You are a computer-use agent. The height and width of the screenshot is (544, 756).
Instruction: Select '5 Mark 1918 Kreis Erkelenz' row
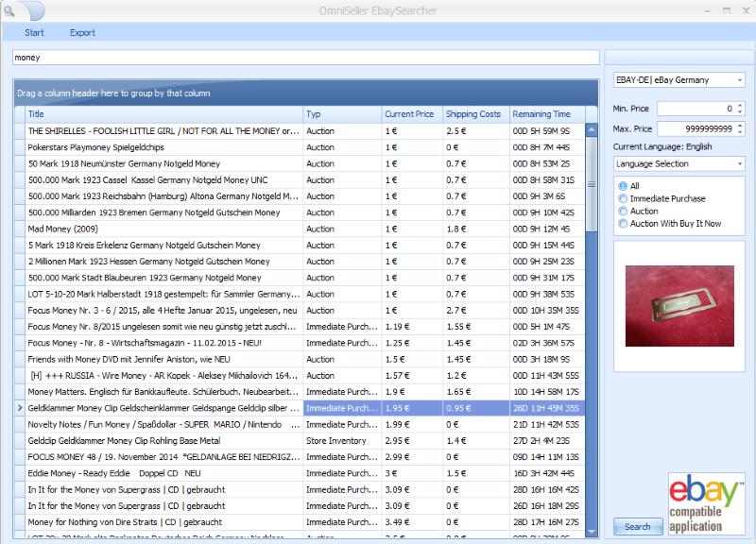coord(300,246)
